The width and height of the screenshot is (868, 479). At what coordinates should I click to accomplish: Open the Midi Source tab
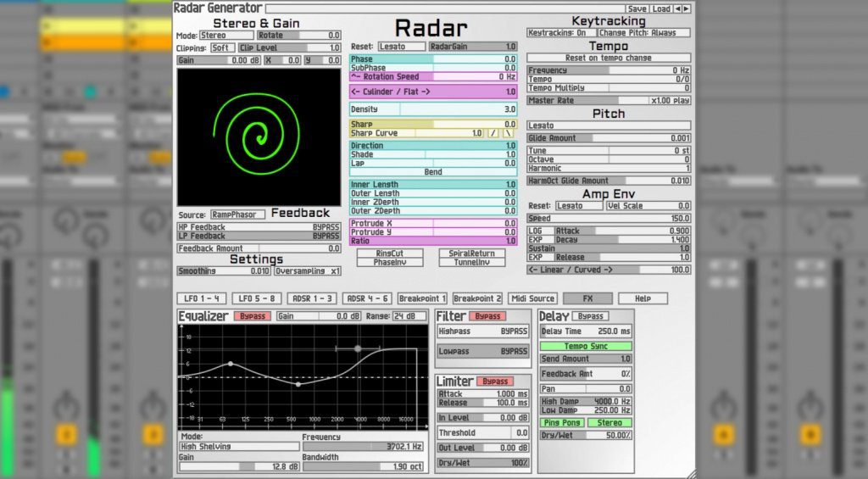point(532,298)
